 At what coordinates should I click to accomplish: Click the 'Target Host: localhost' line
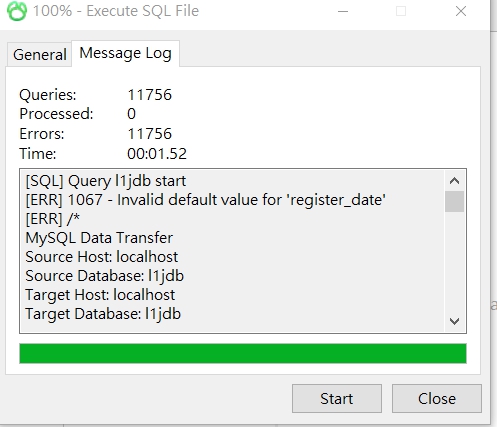(100, 295)
